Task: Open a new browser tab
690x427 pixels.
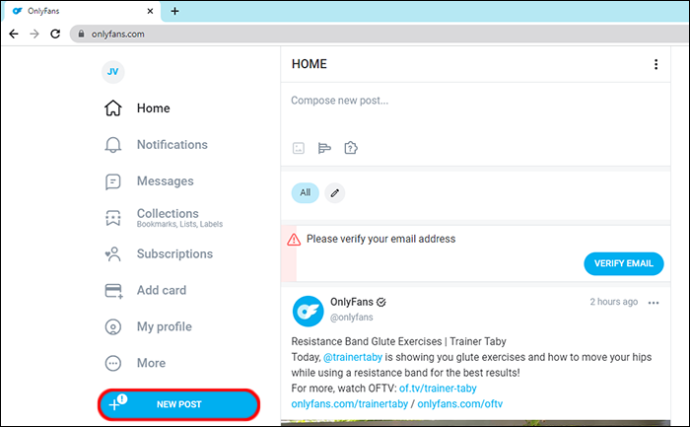Action: [175, 11]
